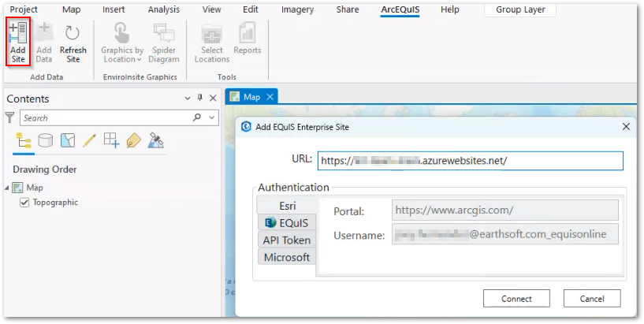Open the Edit ribbon tab
Image resolution: width=644 pixels, height=324 pixels.
[x=251, y=9]
